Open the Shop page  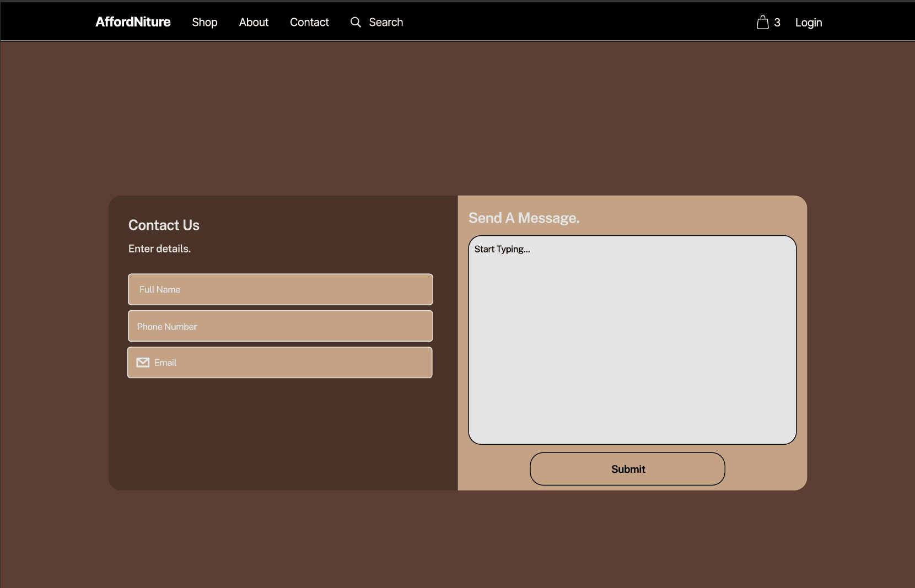(x=204, y=22)
